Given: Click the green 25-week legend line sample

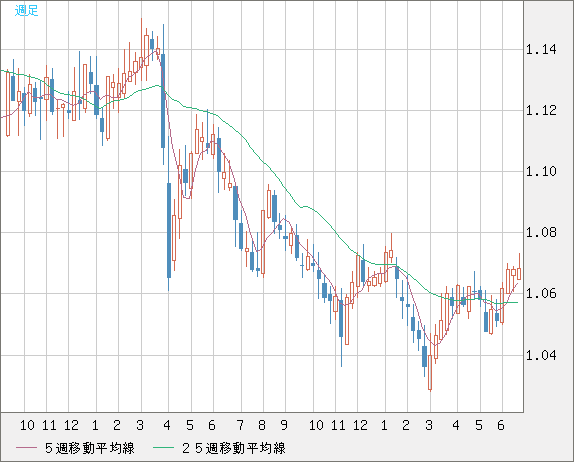Looking at the screenshot, I should (163, 448).
